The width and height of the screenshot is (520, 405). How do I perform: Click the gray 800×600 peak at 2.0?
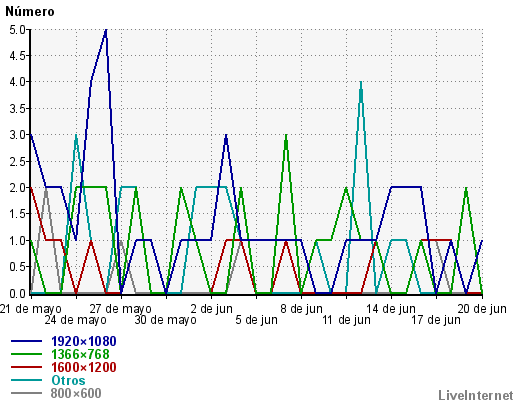point(46,188)
